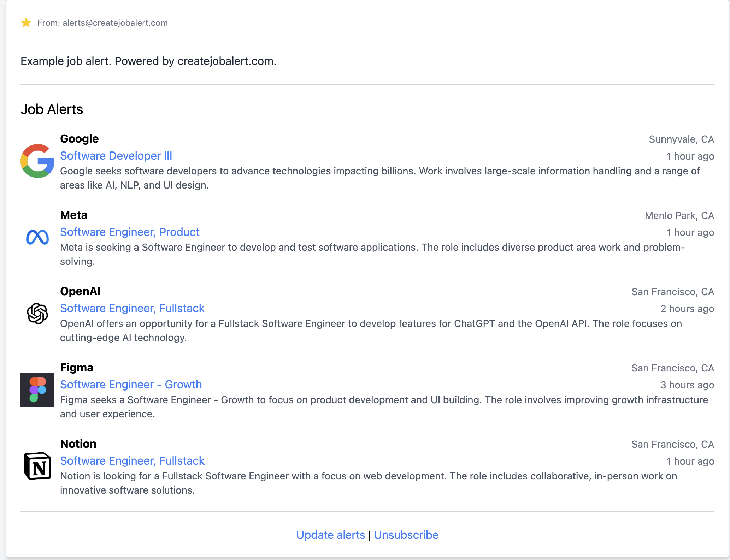730x560 pixels.
Task: Click the sender address alerts@createjobalert.com
Action: click(x=115, y=23)
